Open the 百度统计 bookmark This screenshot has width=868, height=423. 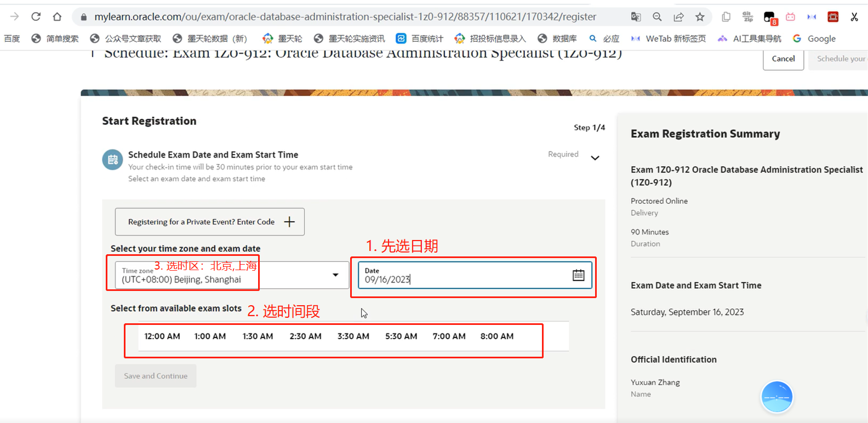coord(420,38)
